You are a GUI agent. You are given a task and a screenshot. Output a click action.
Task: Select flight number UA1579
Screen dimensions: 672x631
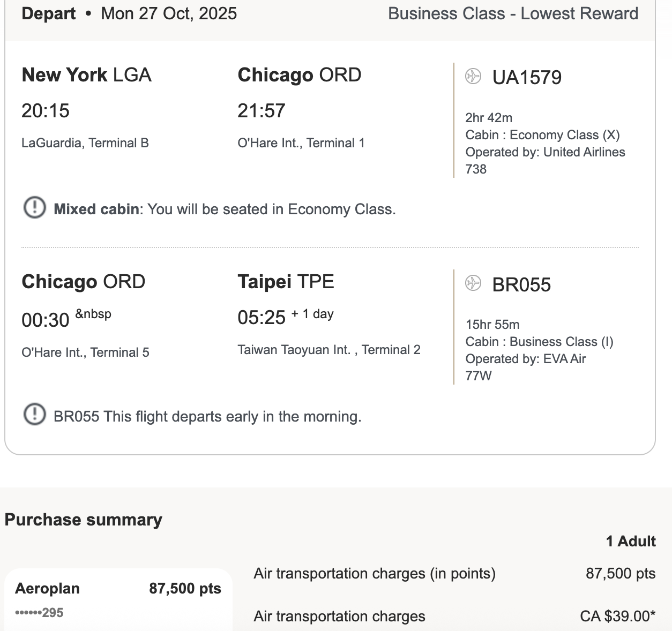(527, 78)
